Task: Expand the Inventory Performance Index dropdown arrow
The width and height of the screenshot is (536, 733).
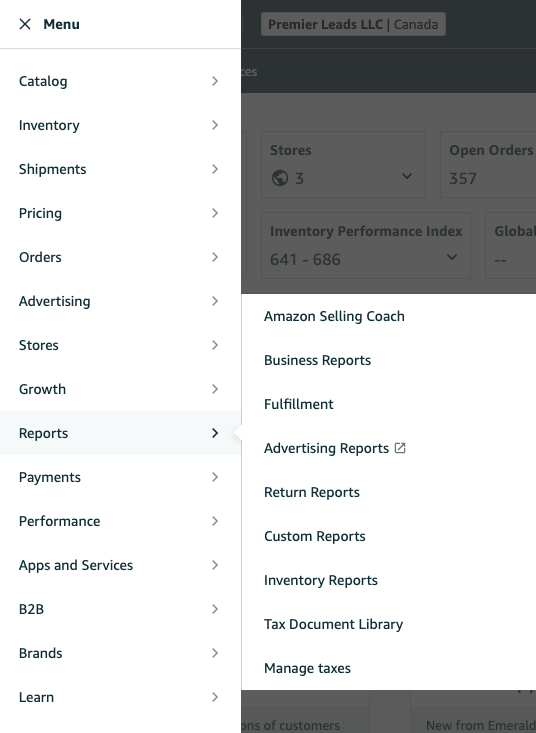Action: (452, 257)
